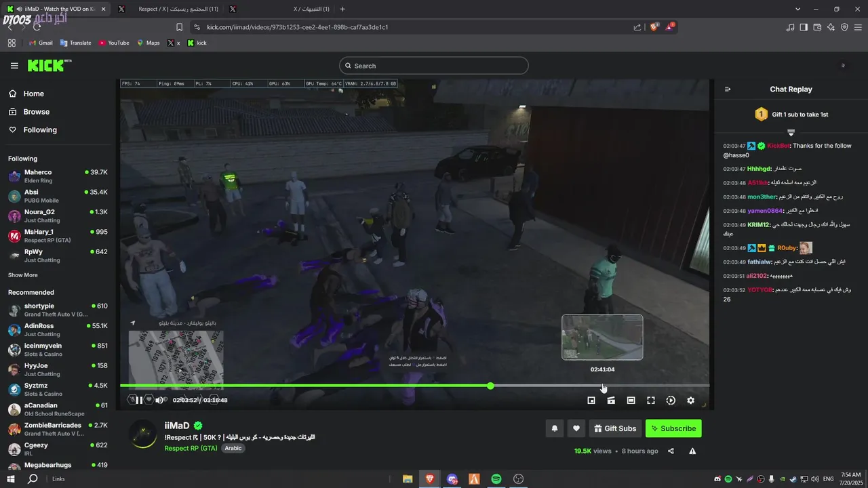Open Brave VPN shield icon
Viewport: 868px width, 488px height.
(844, 27)
